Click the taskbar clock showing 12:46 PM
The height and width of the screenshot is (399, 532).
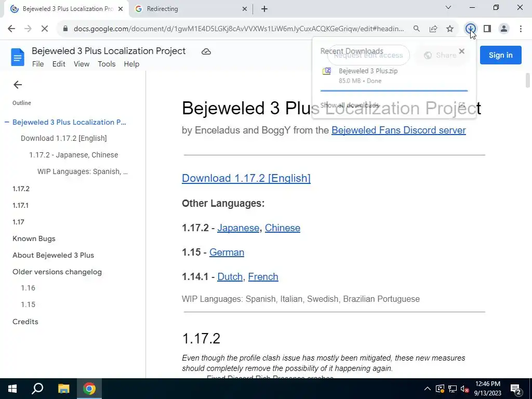488,389
